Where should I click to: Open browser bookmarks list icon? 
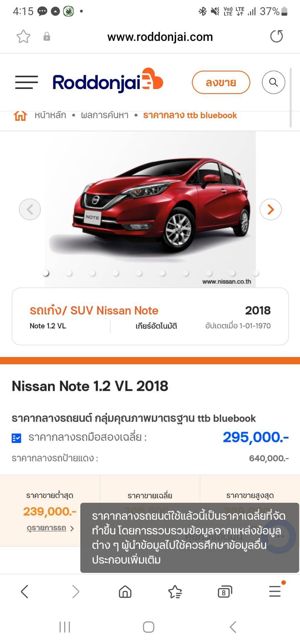[175, 592]
